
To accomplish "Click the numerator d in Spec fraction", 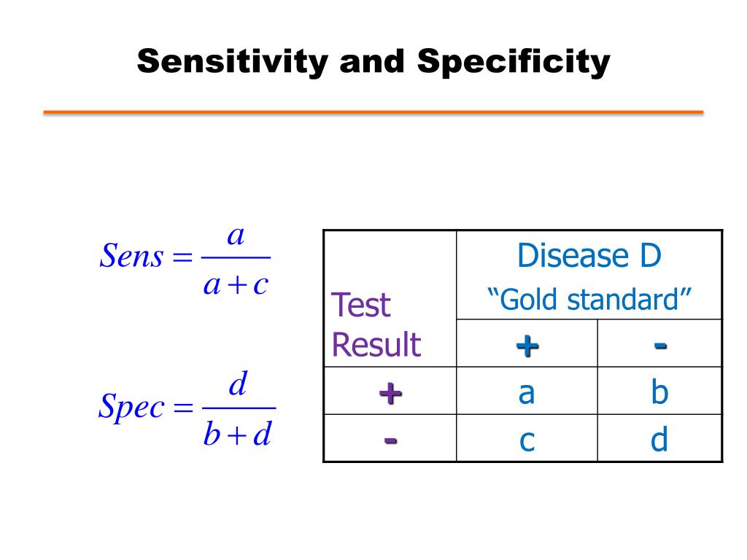I will tap(239, 384).
